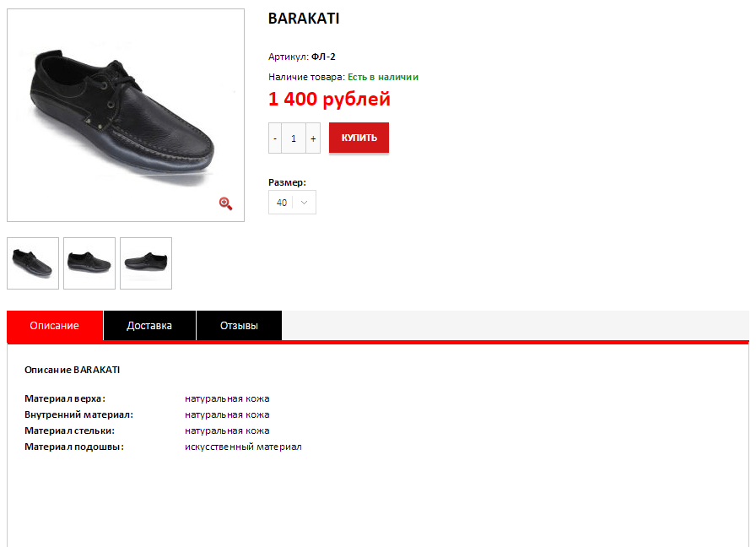
Task: Click the main shoe product image
Action: 126,116
